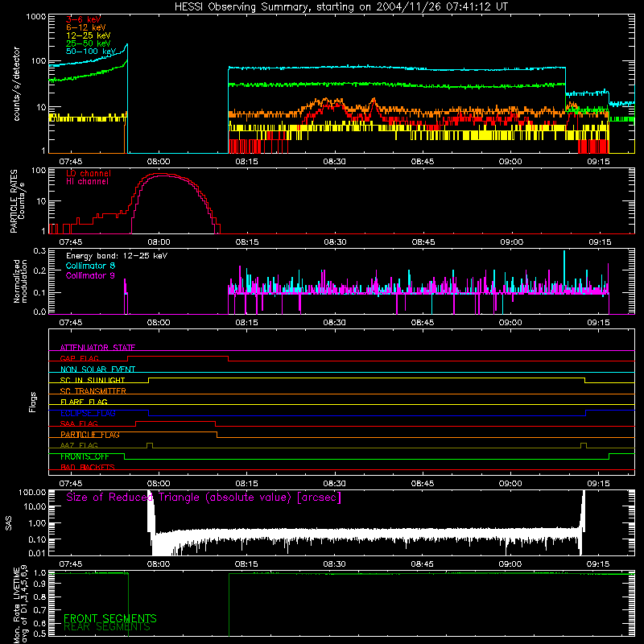Click the 'ATTENUATOR_STATE' flag label
644x644 pixels.
click(x=97, y=348)
